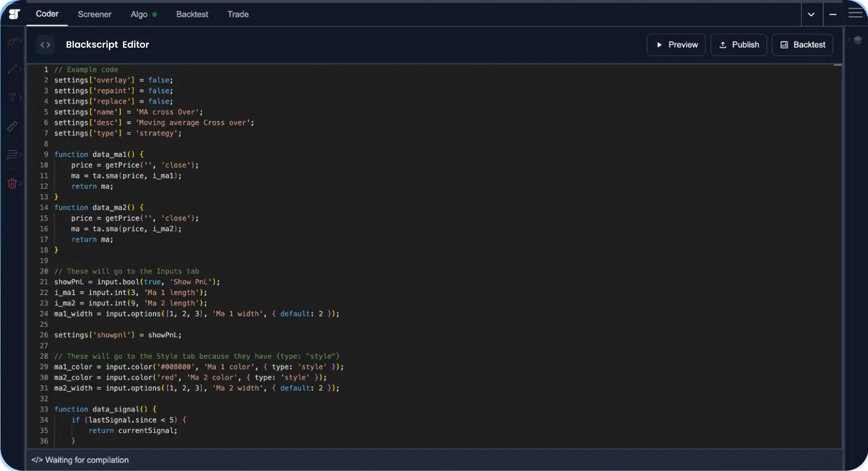Click the app logo in top-left corner
The height and width of the screenshot is (471, 868).
click(x=14, y=14)
